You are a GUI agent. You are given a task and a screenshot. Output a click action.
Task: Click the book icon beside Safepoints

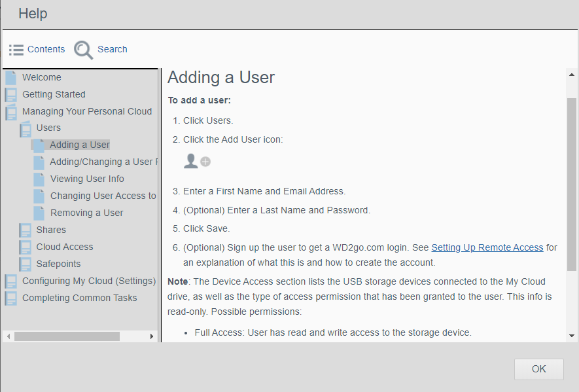click(25, 264)
